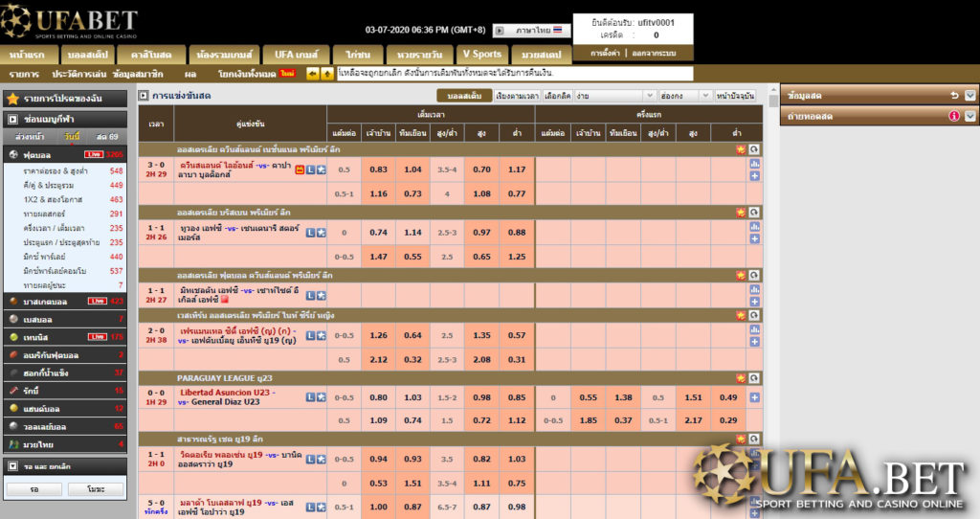Expand the basketball category with count 423

65,302
